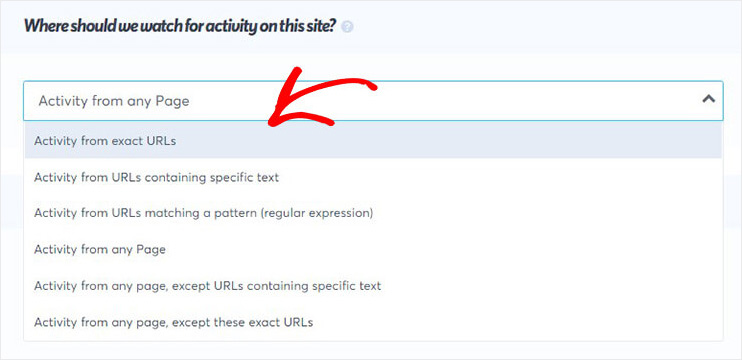Toggle the dropdown with the upward caret
Screen dimensions: 742x360
pyautogui.click(x=708, y=99)
